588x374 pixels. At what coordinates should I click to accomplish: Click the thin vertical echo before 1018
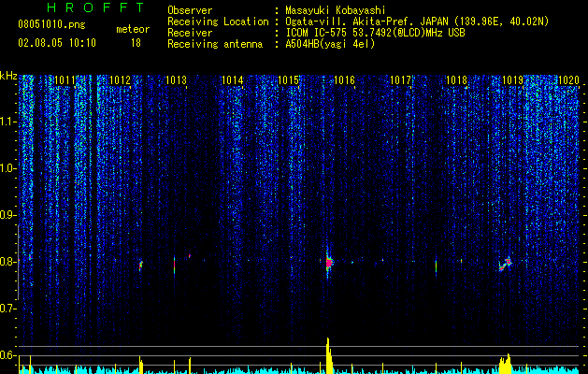coord(436,266)
